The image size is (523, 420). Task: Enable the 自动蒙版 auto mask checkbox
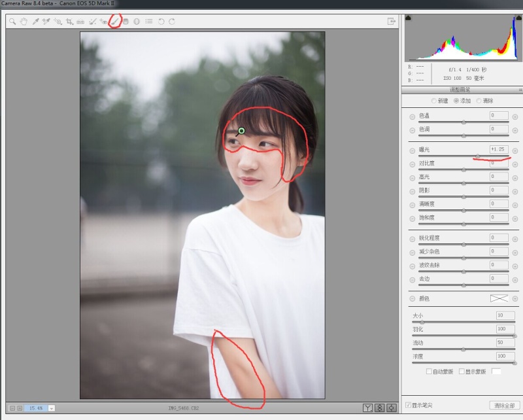coord(429,371)
